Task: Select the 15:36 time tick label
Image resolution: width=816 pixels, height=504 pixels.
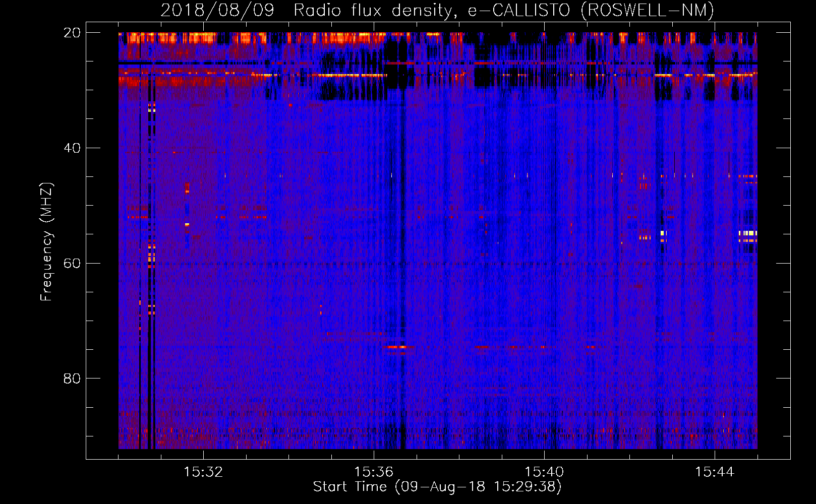Action: 374,472
